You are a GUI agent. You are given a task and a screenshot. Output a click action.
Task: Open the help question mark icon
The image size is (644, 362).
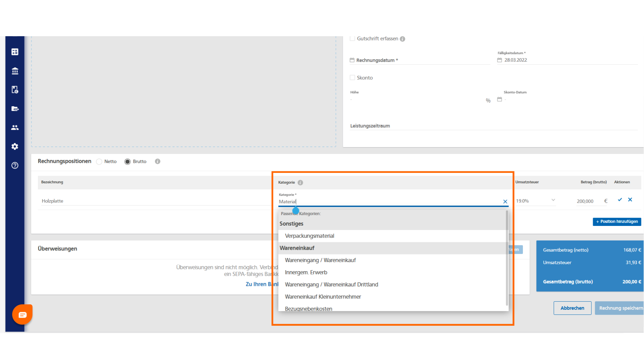coord(15,165)
